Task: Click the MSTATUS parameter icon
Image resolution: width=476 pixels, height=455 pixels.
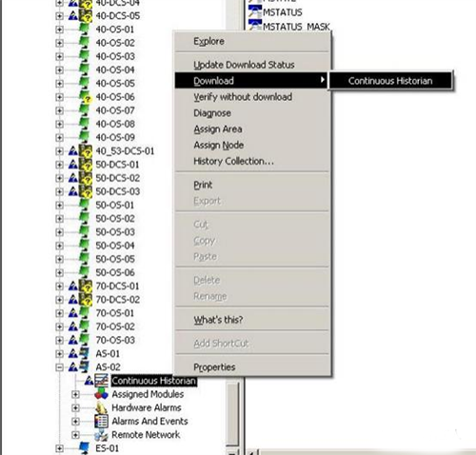Action: [x=255, y=11]
